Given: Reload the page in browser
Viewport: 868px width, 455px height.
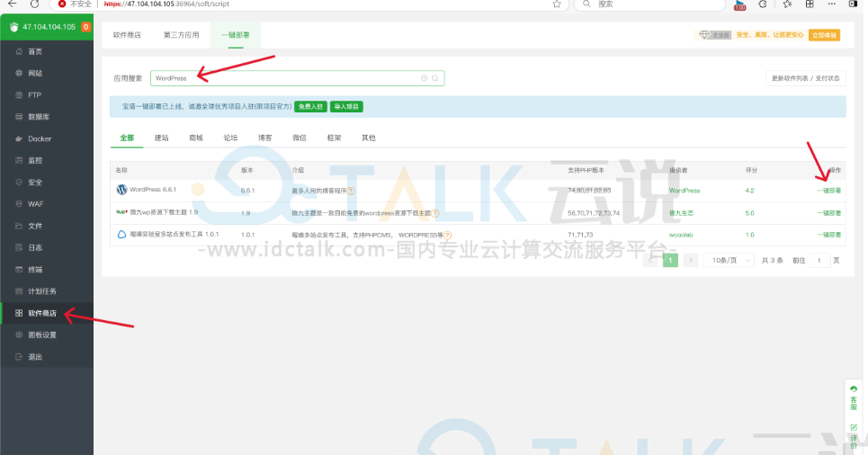Looking at the screenshot, I should (34, 4).
